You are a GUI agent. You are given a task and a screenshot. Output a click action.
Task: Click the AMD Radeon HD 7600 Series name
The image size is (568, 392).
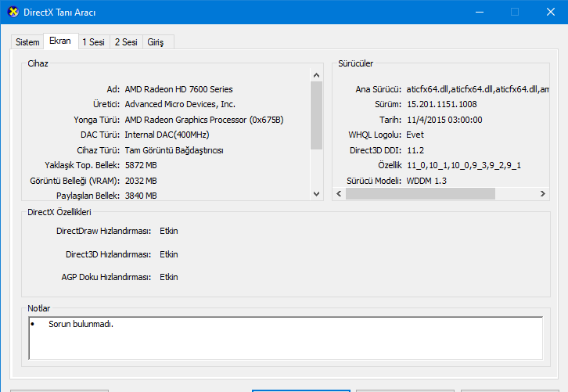178,89
